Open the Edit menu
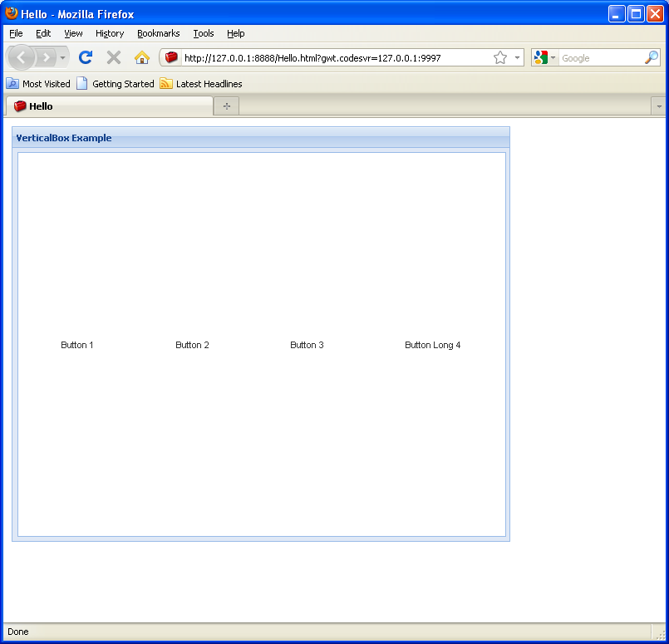The image size is (669, 644). click(43, 33)
